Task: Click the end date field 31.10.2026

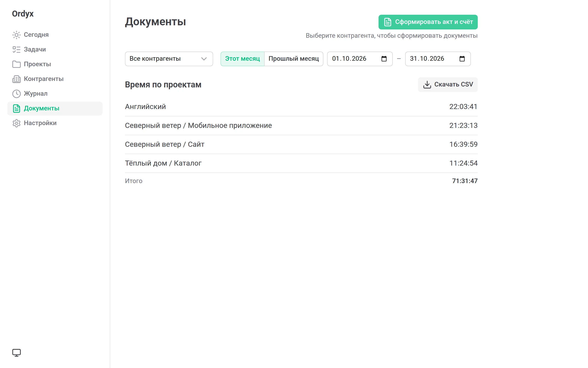Action: [438, 59]
